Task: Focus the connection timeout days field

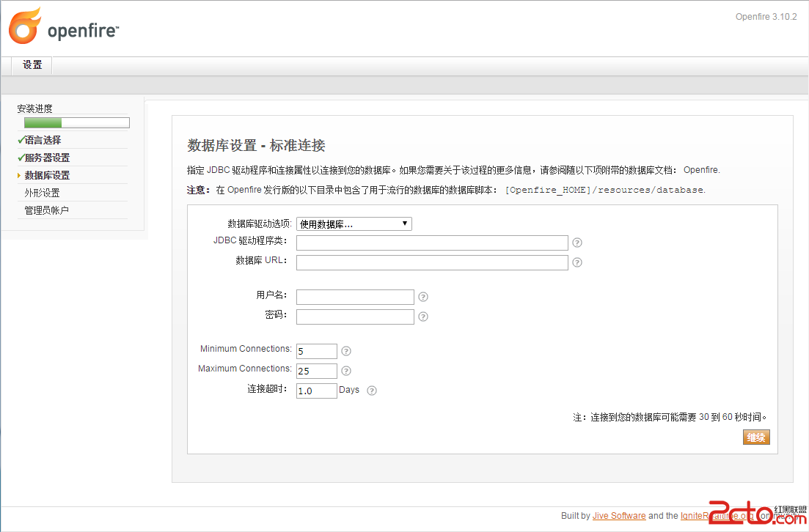Action: click(x=317, y=391)
